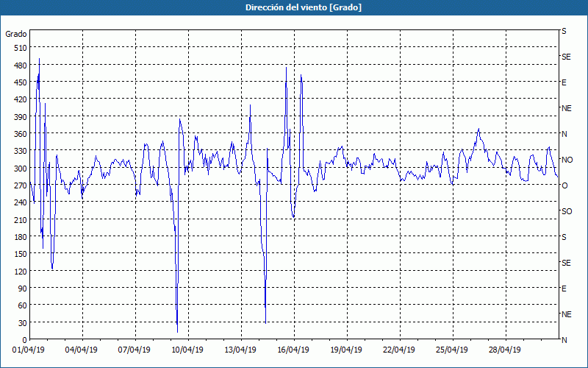588x368 pixels.
Task: Click the 300 value on the y-axis
Action: pyautogui.click(x=21, y=169)
